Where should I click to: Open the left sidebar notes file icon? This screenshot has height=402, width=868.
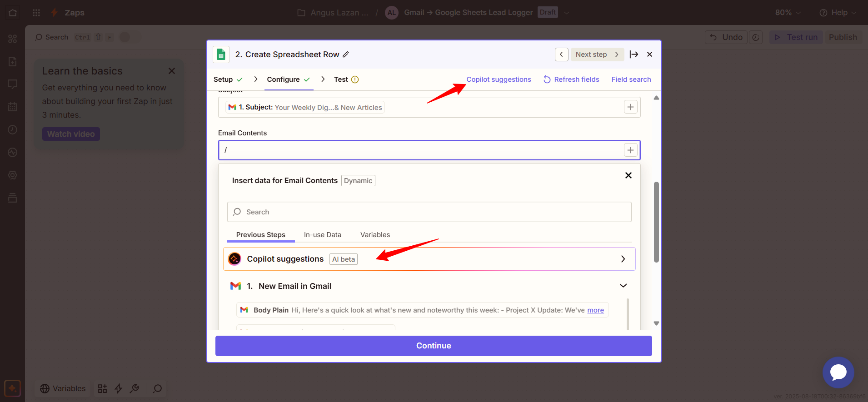point(13,61)
